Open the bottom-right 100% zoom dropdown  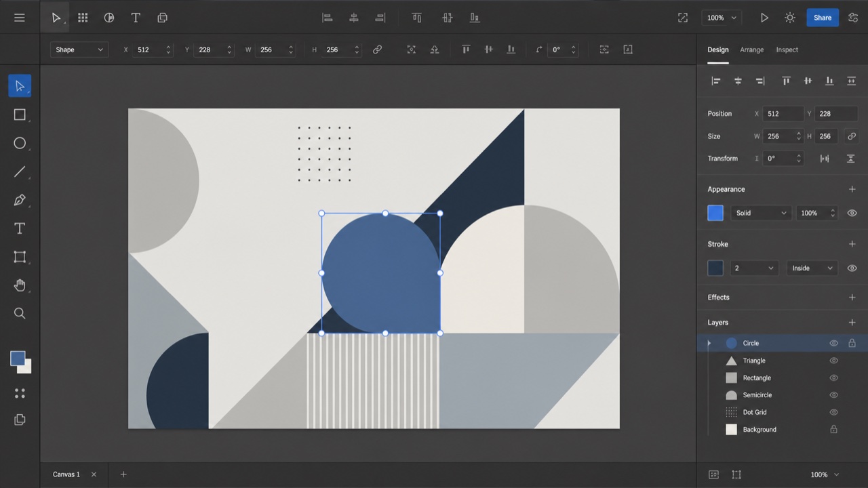pos(825,474)
